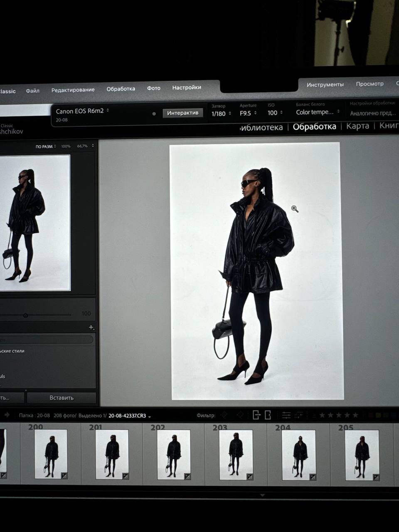399x532 pixels.
Task: Click the develop adjustments badge on thumbnail 200
Action: [x=64, y=476]
